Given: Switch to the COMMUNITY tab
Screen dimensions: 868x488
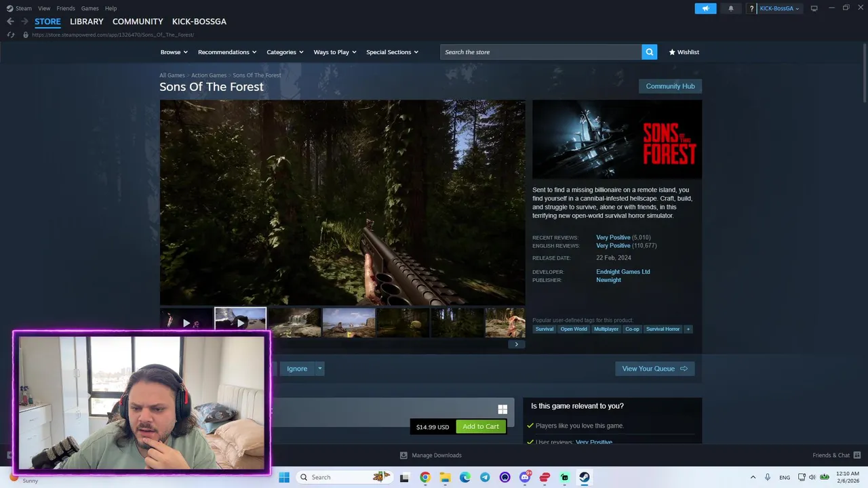Looking at the screenshot, I should [138, 22].
